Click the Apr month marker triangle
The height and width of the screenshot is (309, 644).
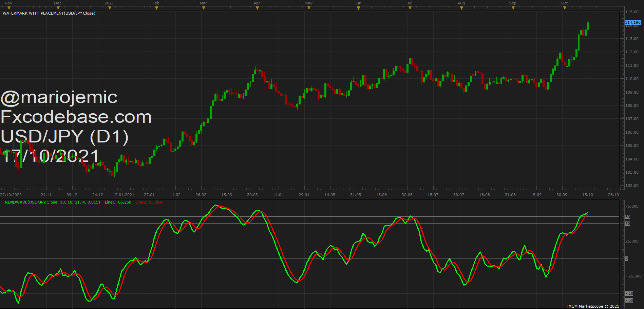coord(257,8)
